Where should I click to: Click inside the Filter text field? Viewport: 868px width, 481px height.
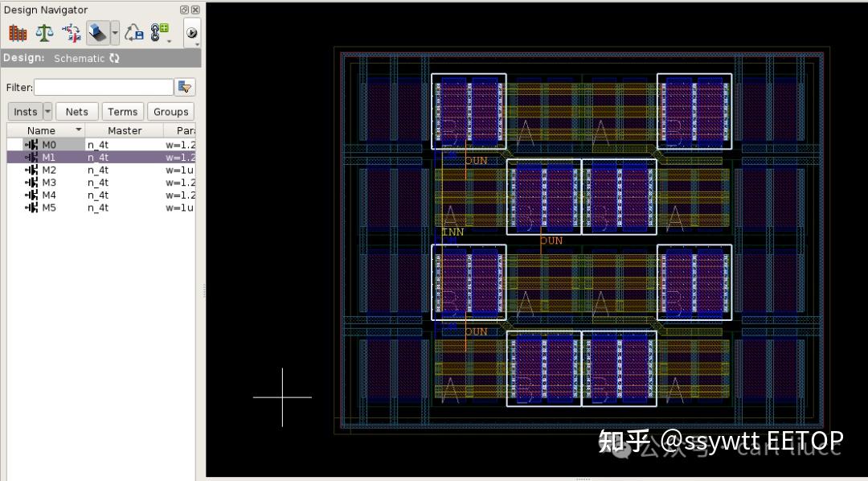coord(103,87)
